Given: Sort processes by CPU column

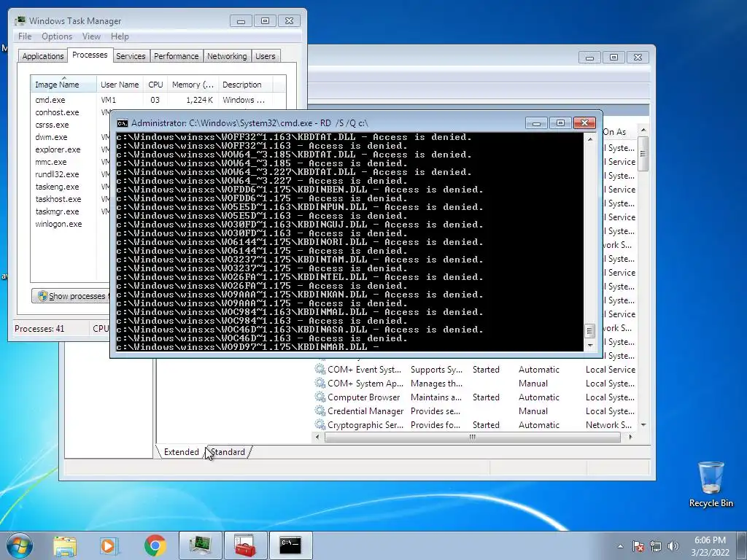Looking at the screenshot, I should [x=155, y=85].
